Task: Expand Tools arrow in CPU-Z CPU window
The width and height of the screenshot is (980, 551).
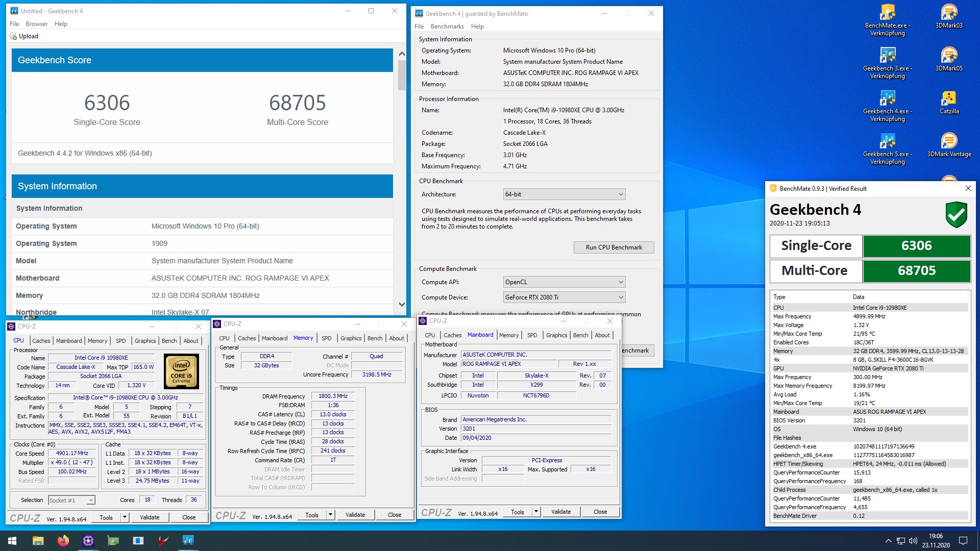Action: [125, 517]
